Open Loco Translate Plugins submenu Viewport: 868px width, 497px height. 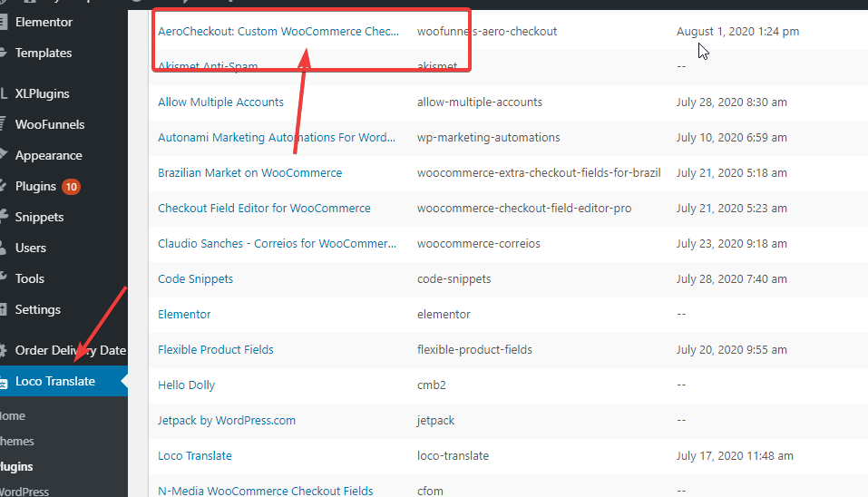pyautogui.click(x=16, y=466)
